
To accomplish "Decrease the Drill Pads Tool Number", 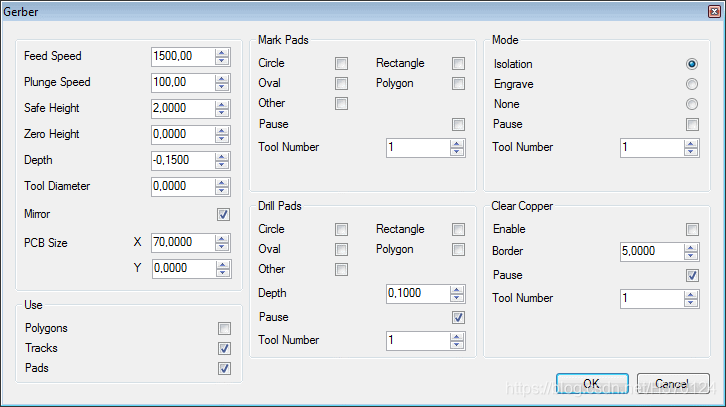I will [x=457, y=345].
